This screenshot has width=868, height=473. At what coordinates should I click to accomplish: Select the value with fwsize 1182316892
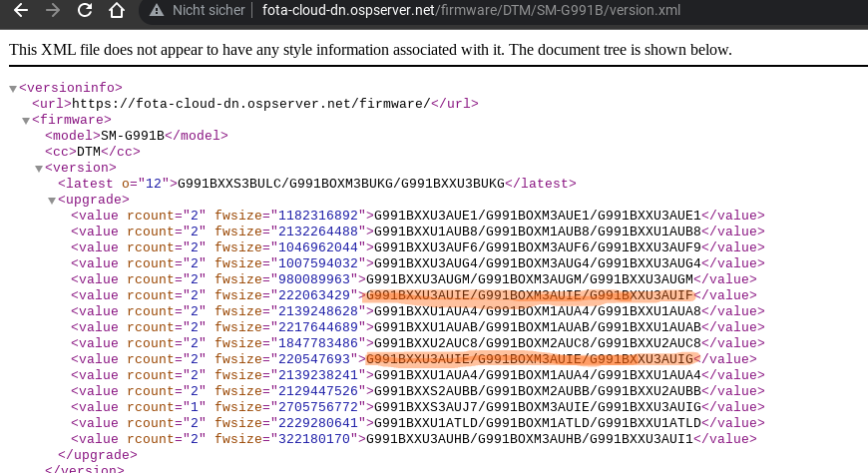click(x=417, y=216)
